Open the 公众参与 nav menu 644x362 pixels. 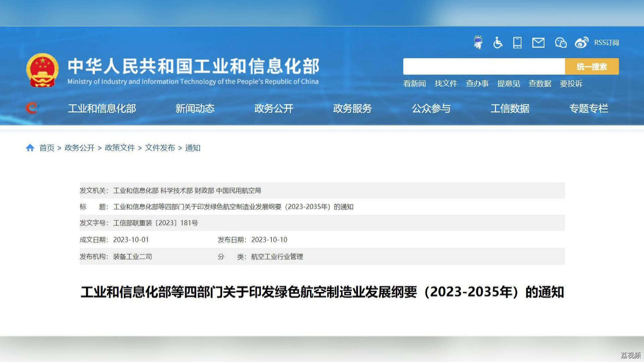[x=431, y=108]
